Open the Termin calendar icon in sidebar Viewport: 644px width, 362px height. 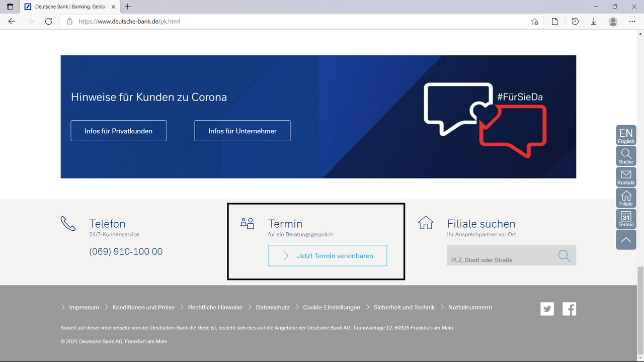click(626, 219)
